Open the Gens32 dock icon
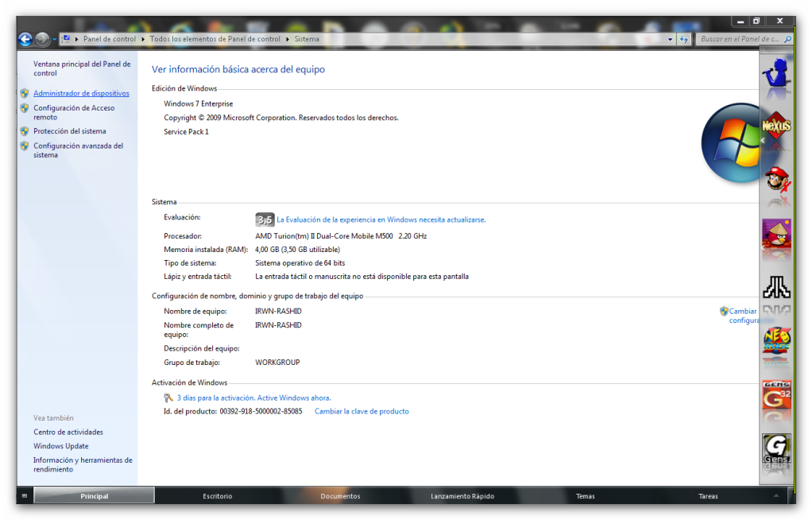Screen dimensions: 812x520 [776, 394]
